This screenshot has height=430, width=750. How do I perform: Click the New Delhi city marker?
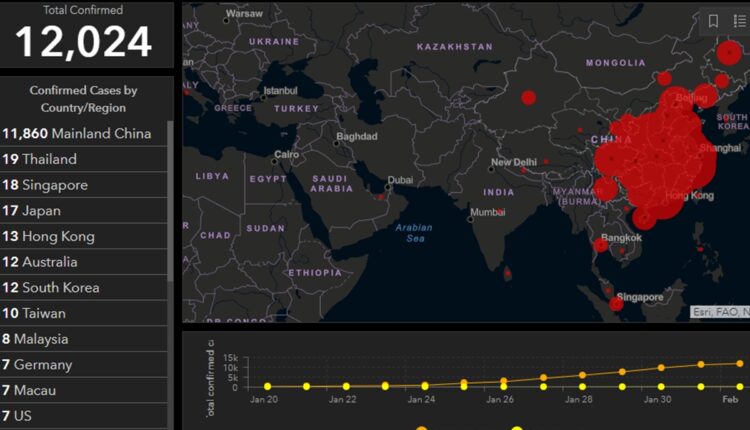pyautogui.click(x=491, y=169)
